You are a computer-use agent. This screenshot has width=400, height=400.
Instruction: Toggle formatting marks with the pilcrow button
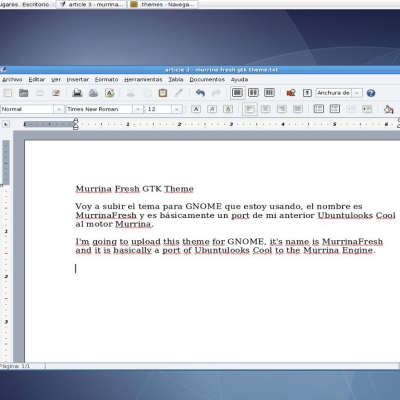pyautogui.click(x=307, y=93)
